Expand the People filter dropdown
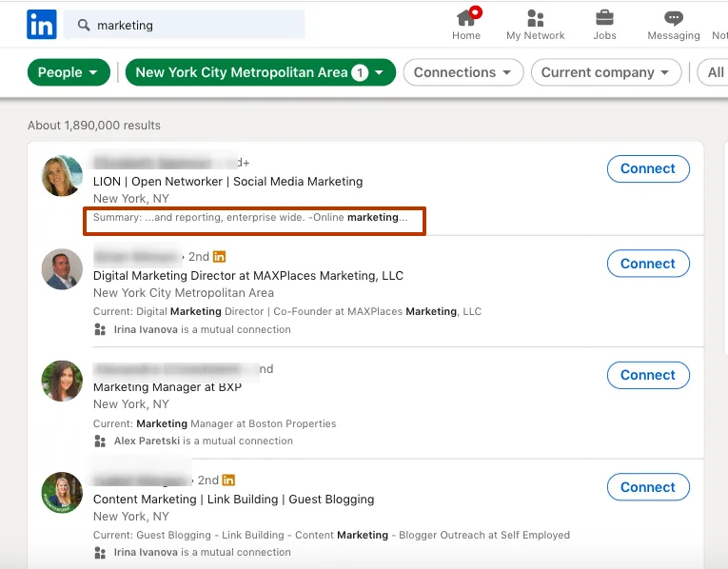The image size is (728, 569). 69,72
